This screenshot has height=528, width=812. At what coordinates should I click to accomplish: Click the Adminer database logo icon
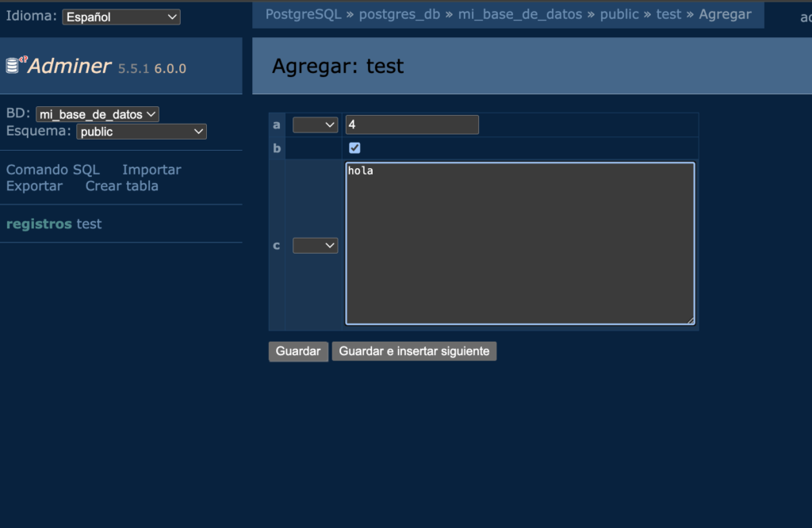click(16, 65)
